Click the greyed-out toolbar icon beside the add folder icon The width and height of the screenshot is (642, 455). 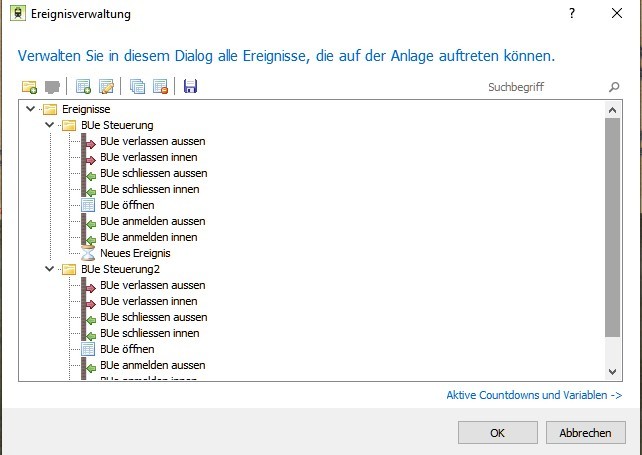[52, 87]
